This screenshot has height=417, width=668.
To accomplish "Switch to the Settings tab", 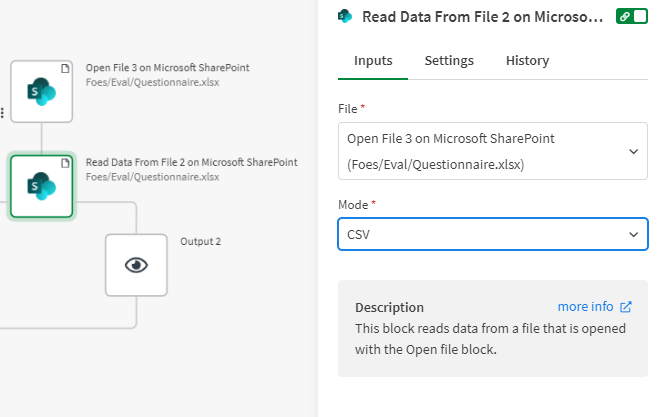I will (x=449, y=61).
